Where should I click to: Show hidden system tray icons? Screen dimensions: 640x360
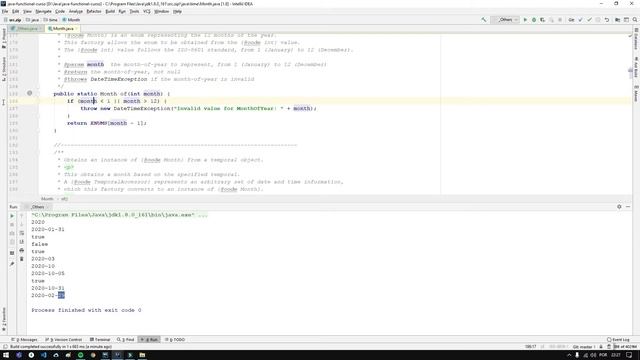click(569, 355)
